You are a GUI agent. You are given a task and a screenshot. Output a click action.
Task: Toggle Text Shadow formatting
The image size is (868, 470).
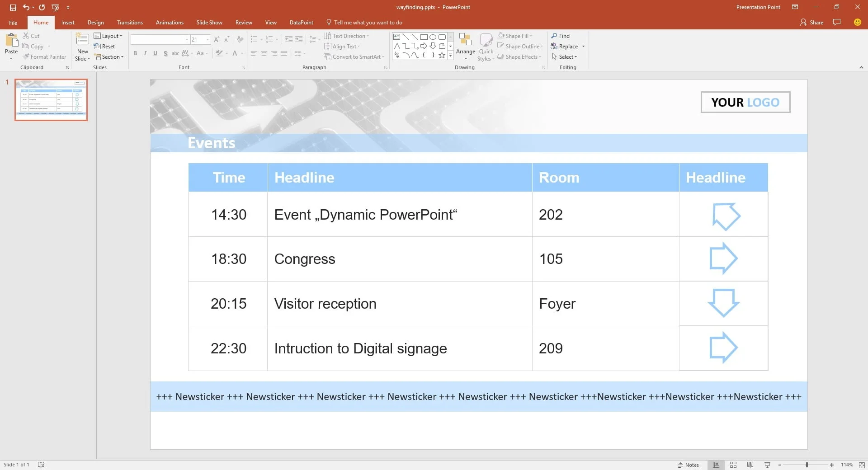pos(165,53)
